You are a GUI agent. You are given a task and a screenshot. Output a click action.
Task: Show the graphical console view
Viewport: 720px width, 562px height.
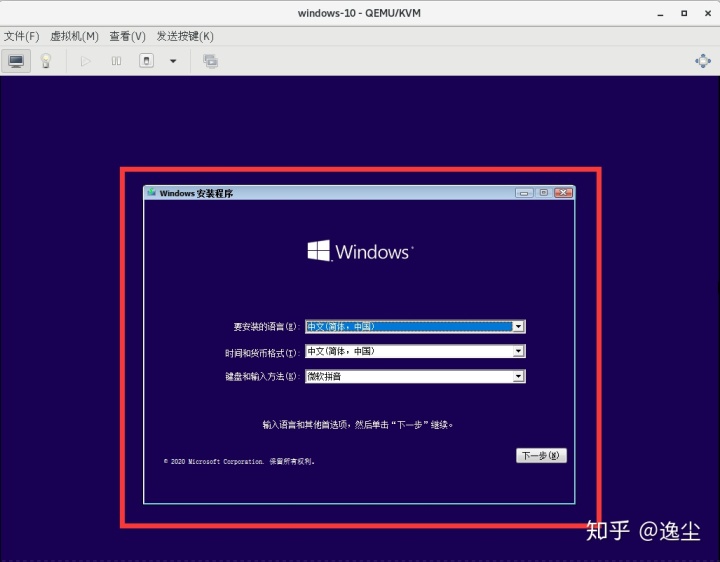pos(16,61)
